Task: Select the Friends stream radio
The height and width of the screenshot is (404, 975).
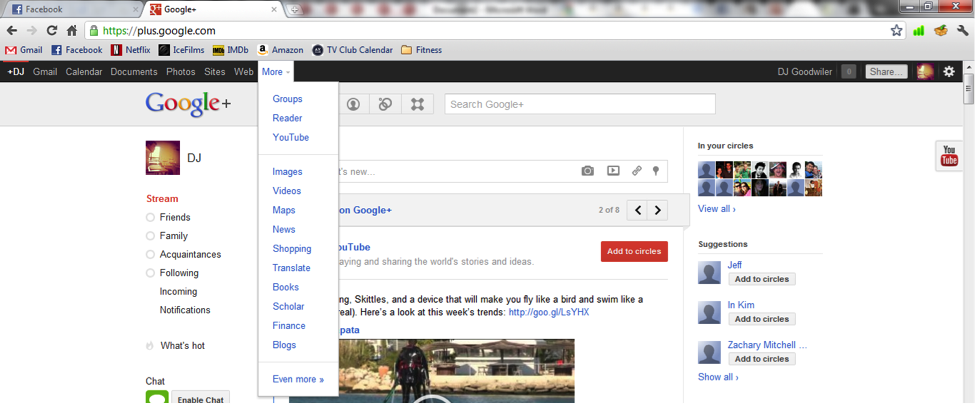Action: (x=150, y=218)
